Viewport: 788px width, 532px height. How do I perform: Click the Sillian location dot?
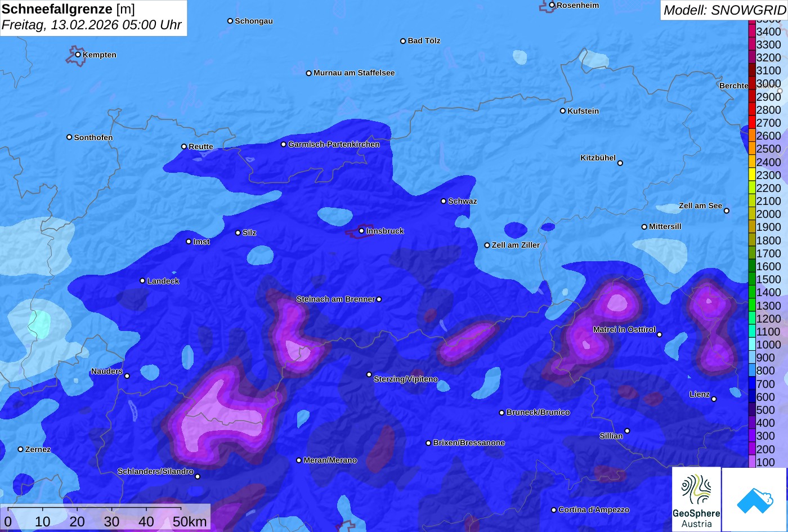[x=627, y=431]
